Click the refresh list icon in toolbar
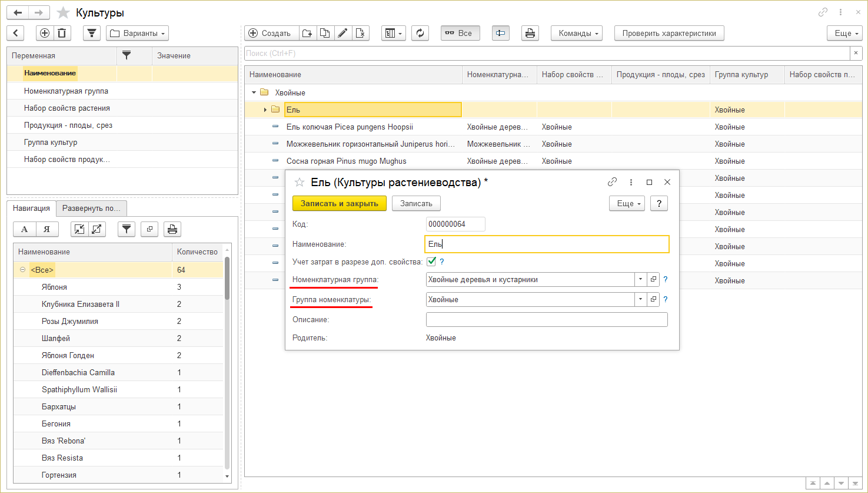The image size is (868, 493). pyautogui.click(x=420, y=34)
